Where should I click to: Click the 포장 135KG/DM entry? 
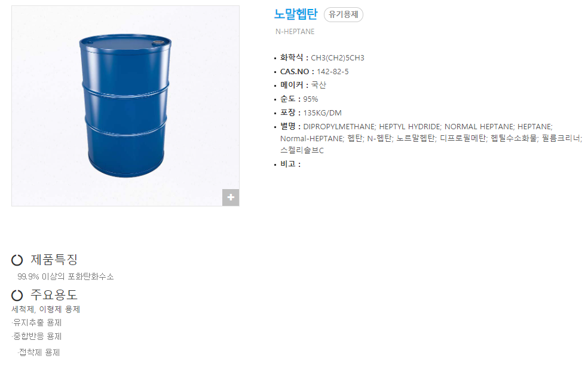click(x=311, y=112)
